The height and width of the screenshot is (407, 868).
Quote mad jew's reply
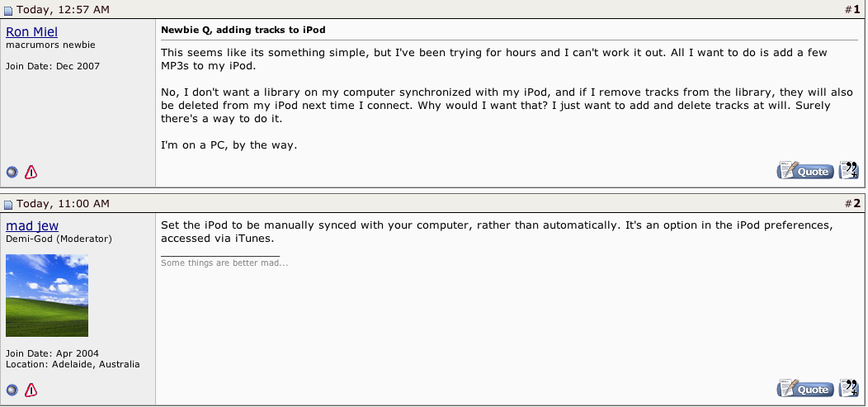pyautogui.click(x=805, y=389)
